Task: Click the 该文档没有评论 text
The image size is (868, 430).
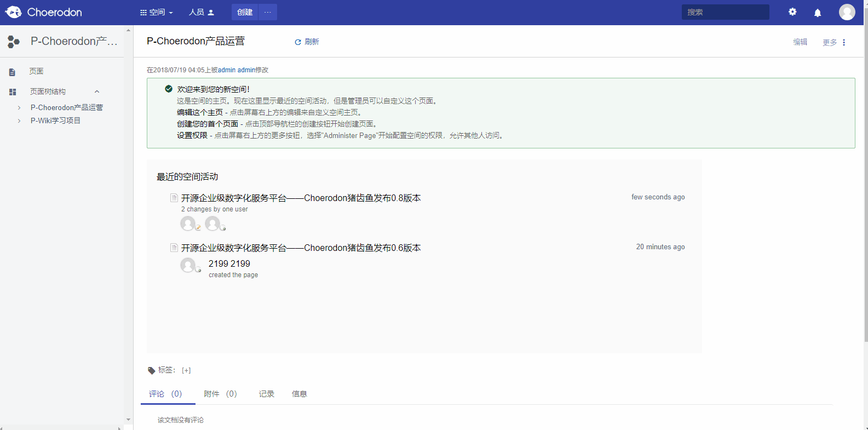Action: click(x=181, y=420)
